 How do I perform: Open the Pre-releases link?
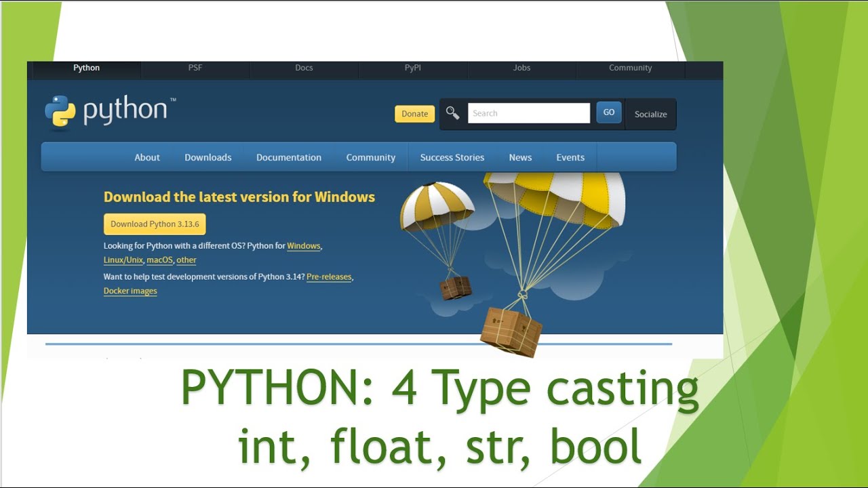(329, 277)
